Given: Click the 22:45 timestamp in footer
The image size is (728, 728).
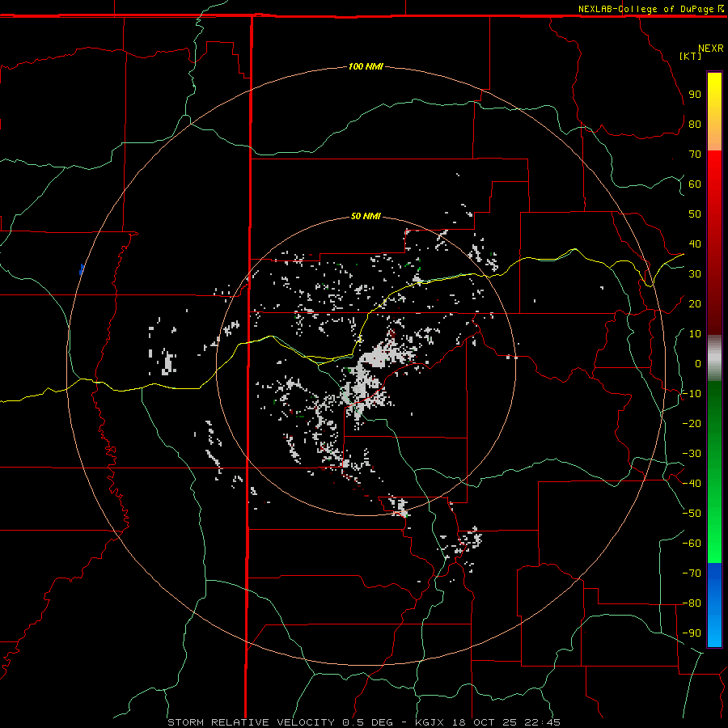Looking at the screenshot, I should click(542, 722).
